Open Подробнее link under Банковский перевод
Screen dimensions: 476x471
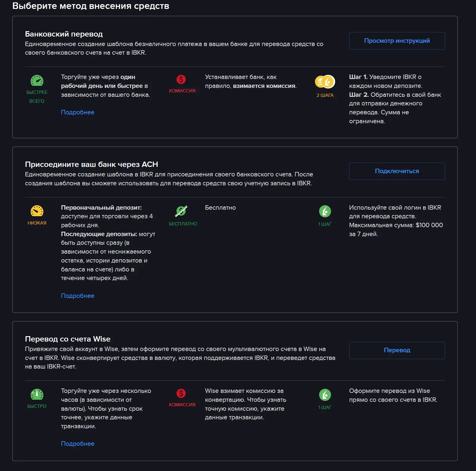click(x=78, y=112)
